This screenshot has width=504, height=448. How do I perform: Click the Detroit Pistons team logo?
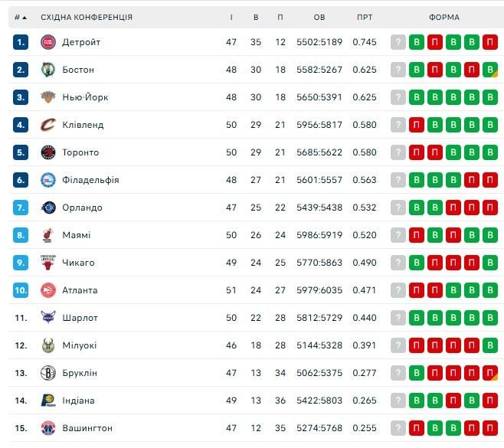pos(48,42)
